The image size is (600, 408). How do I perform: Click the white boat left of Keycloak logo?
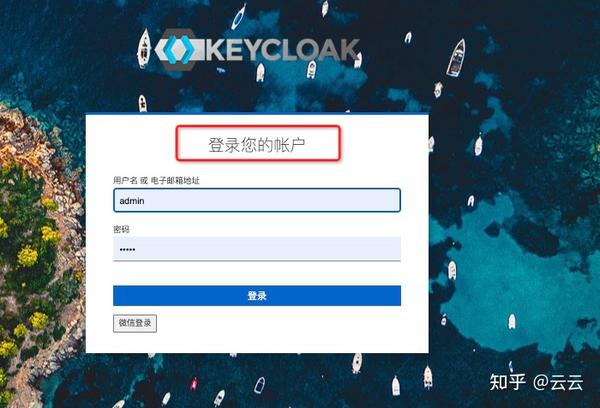144,48
